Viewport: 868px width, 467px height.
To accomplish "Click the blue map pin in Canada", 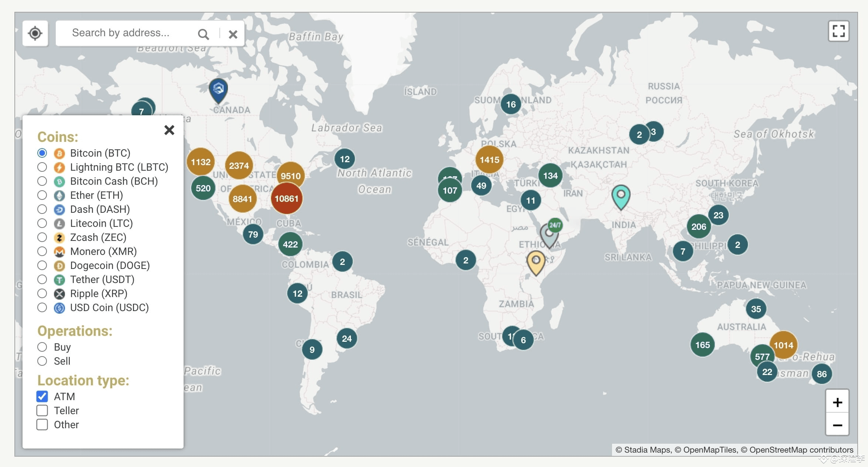I will coord(218,89).
